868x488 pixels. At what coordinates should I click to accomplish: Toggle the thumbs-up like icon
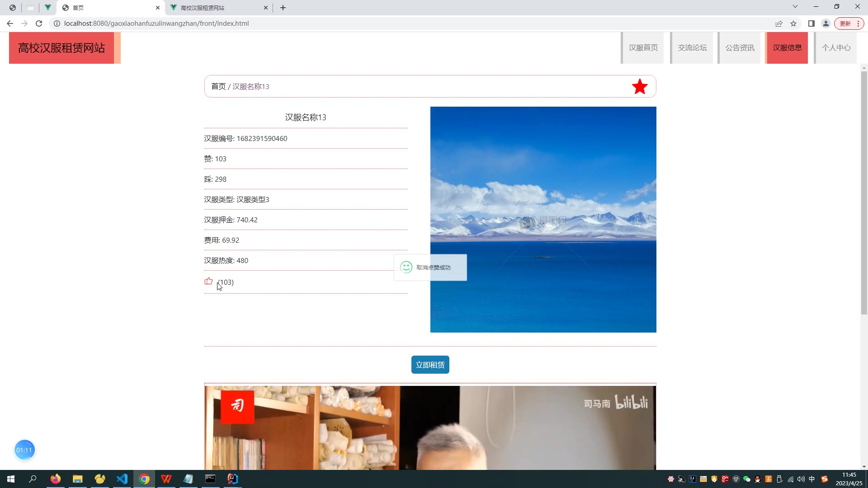tap(208, 282)
